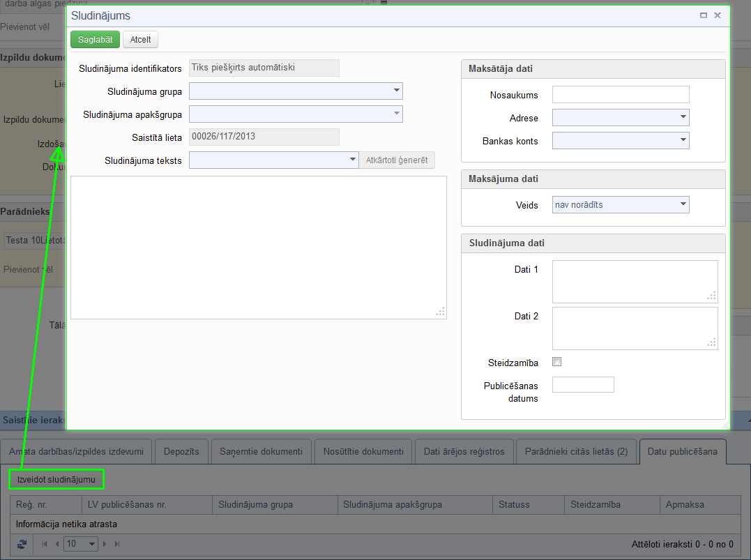Close the Sludinājums dialog
The width and height of the screenshot is (751, 560).
click(x=718, y=15)
